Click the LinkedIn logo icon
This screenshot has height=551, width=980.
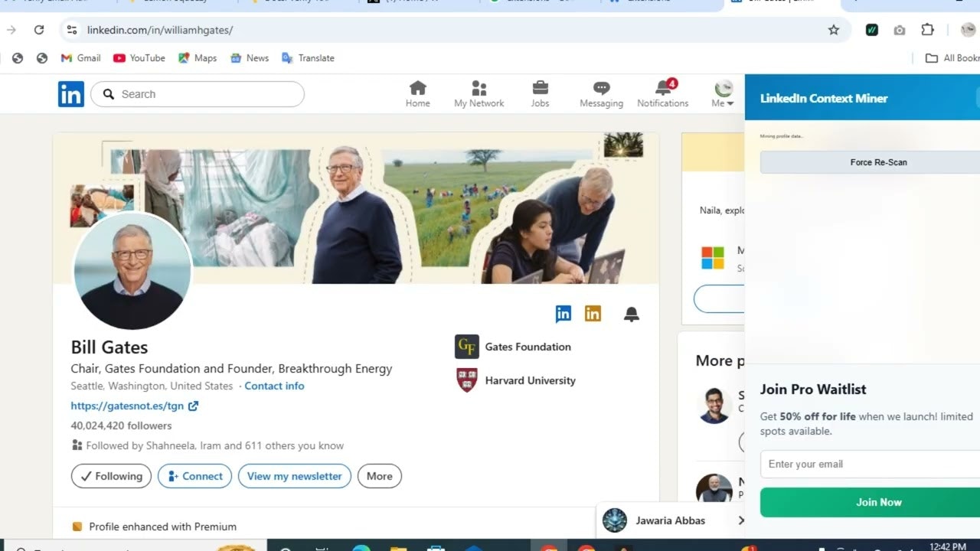pyautogui.click(x=71, y=94)
